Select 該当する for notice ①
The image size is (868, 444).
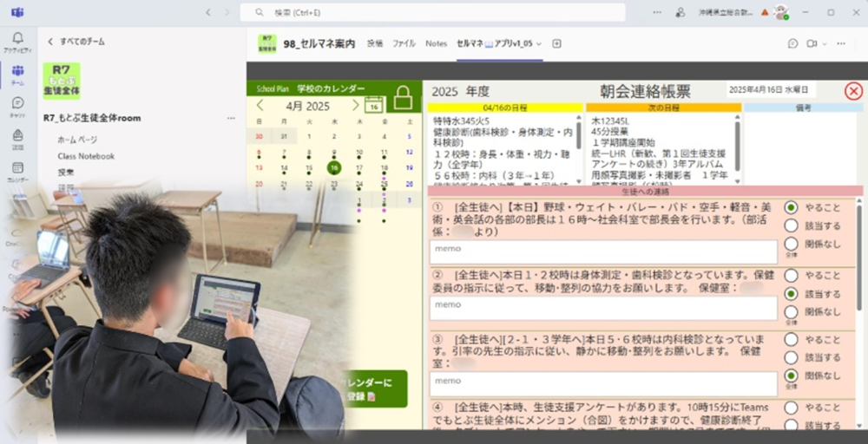coord(792,225)
